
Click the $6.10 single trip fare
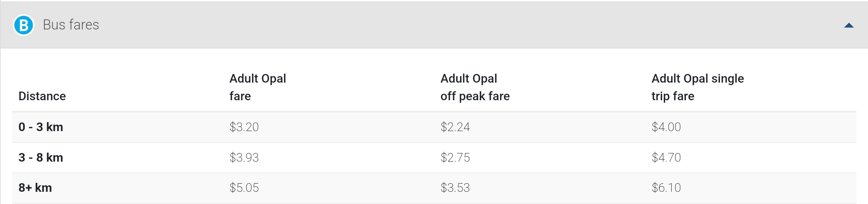666,188
